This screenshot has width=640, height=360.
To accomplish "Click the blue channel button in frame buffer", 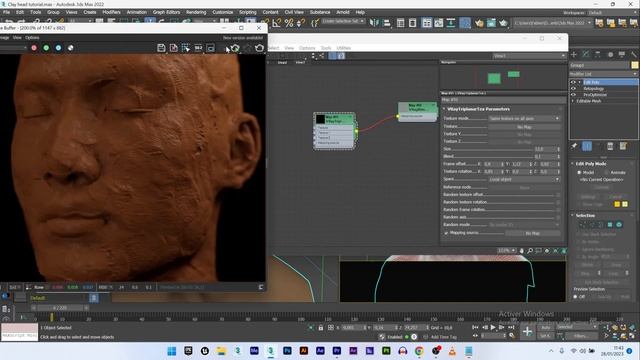I will point(58,48).
